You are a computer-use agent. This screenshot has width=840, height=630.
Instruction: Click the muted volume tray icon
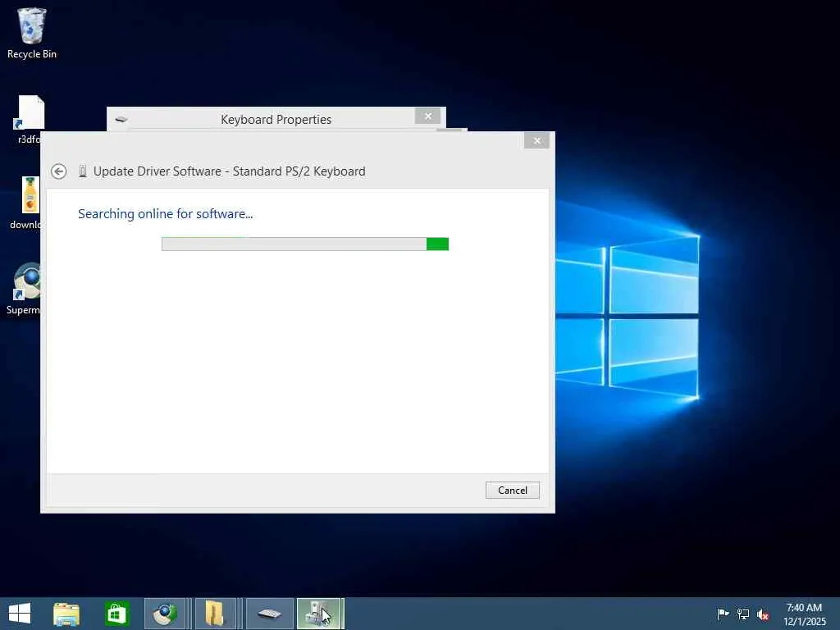tap(763, 614)
